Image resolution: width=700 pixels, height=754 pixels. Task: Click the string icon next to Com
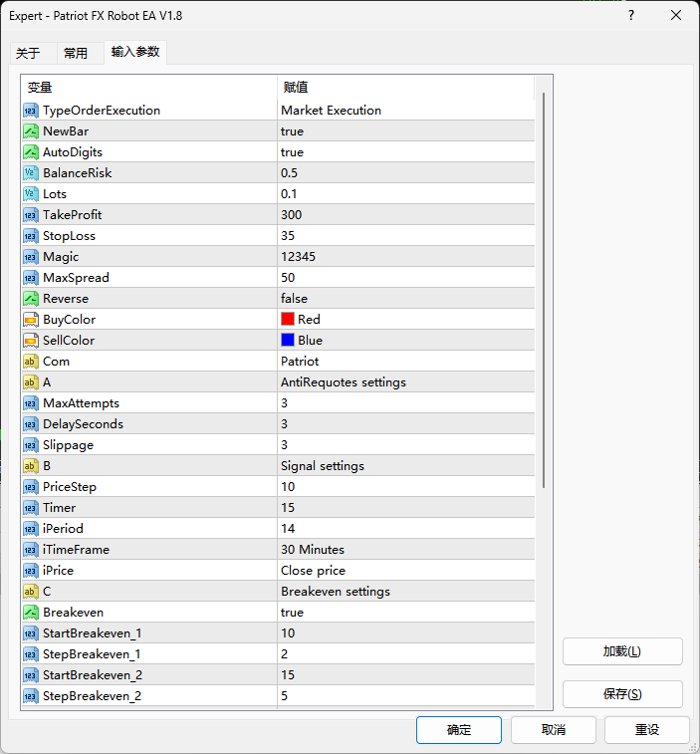[31, 362]
